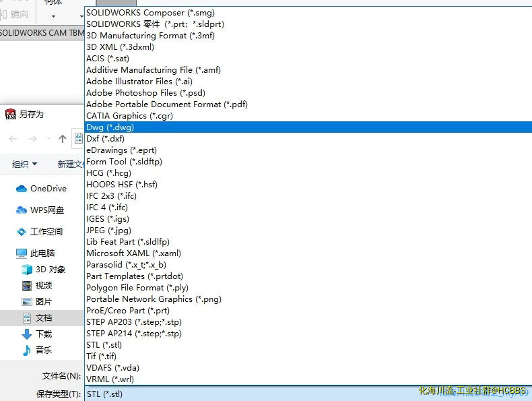This screenshot has width=532, height=401.
Task: Select Adobe Illustrator Files (*.ai)
Action: (308, 82)
